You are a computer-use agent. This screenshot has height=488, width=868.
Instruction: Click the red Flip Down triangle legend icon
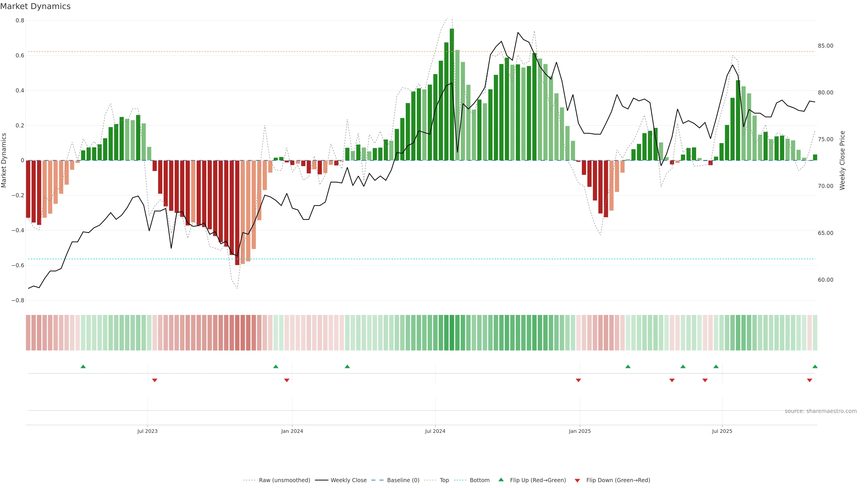pos(577,480)
